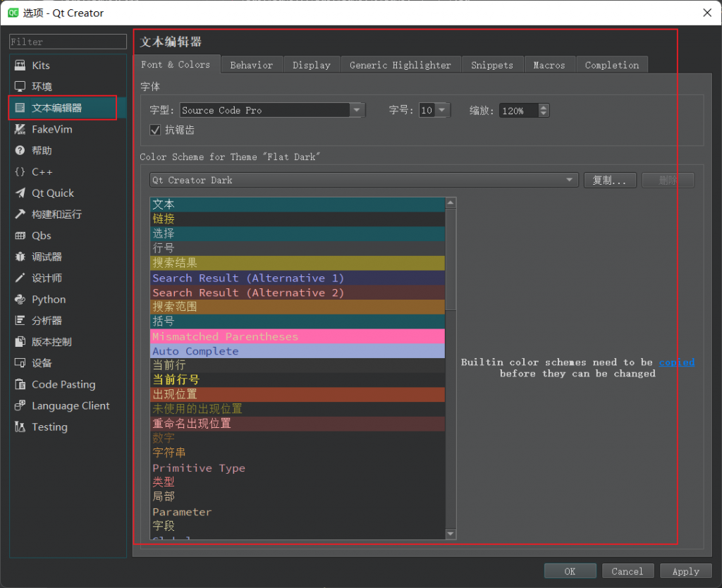This screenshot has width=722, height=588.
Task: Select the Primitive Type list row
Action: pos(298,468)
